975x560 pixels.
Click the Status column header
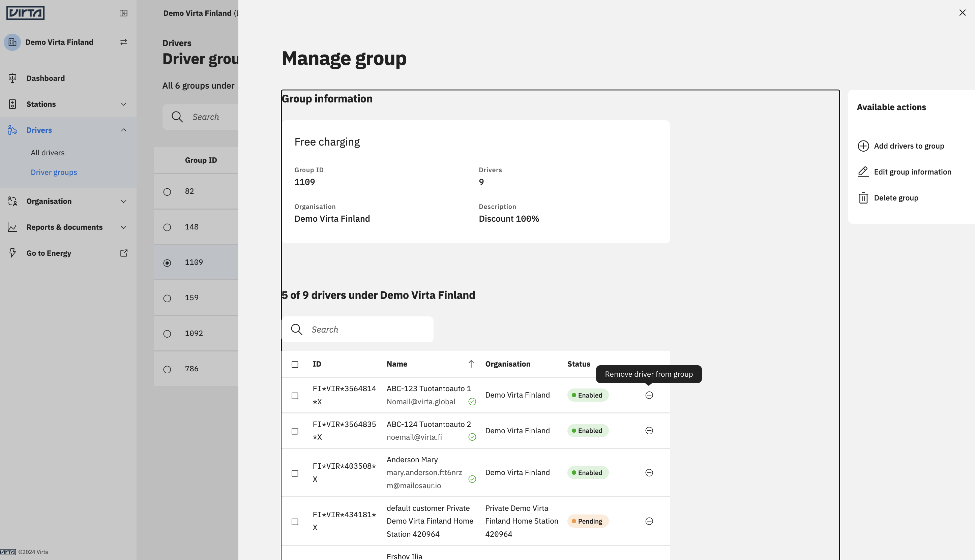point(578,364)
